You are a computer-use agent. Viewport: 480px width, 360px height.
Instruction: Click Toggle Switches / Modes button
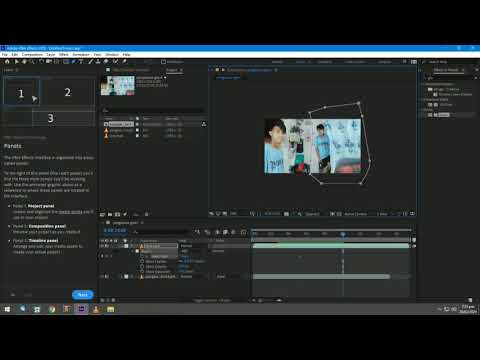click(x=212, y=300)
